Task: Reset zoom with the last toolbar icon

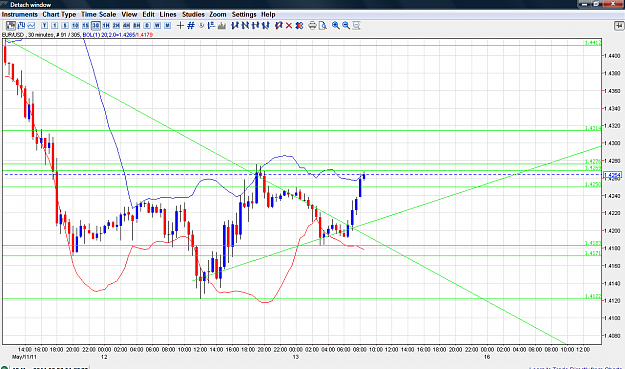Action: (356, 26)
